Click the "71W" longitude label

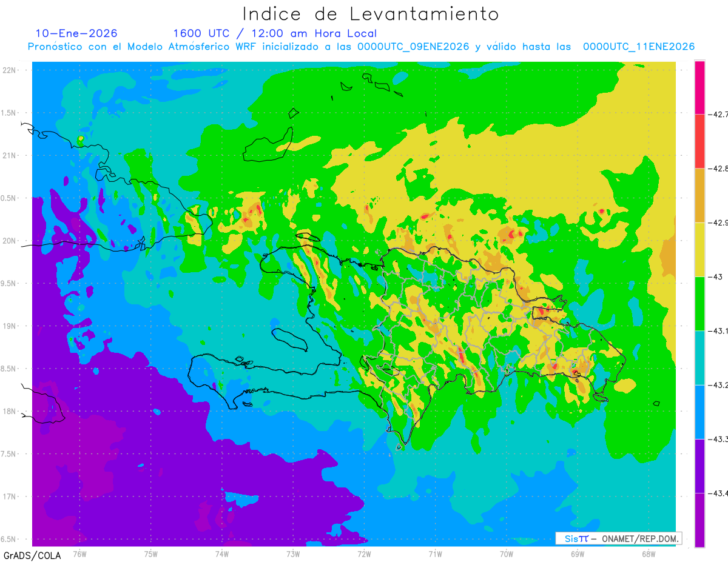click(x=435, y=554)
